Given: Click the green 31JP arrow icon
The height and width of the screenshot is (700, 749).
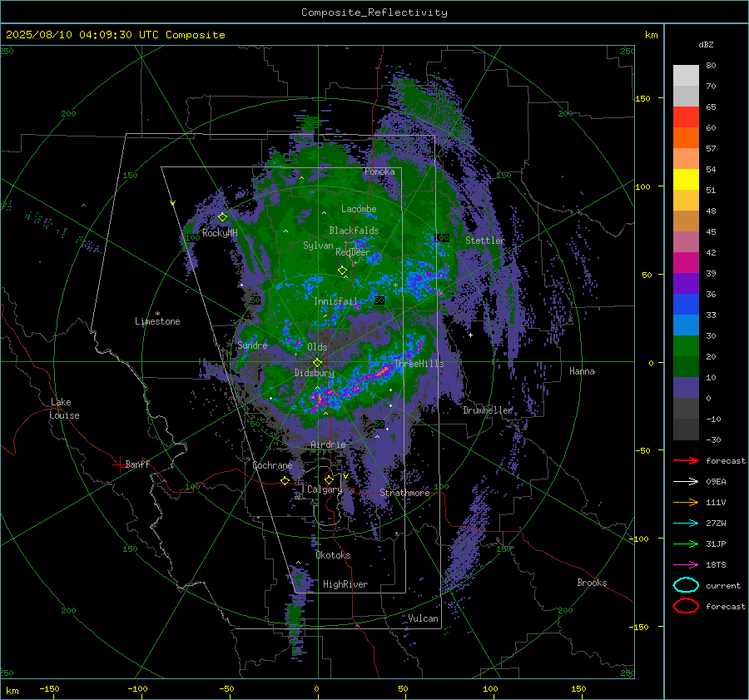Looking at the screenshot, I should pyautogui.click(x=686, y=544).
